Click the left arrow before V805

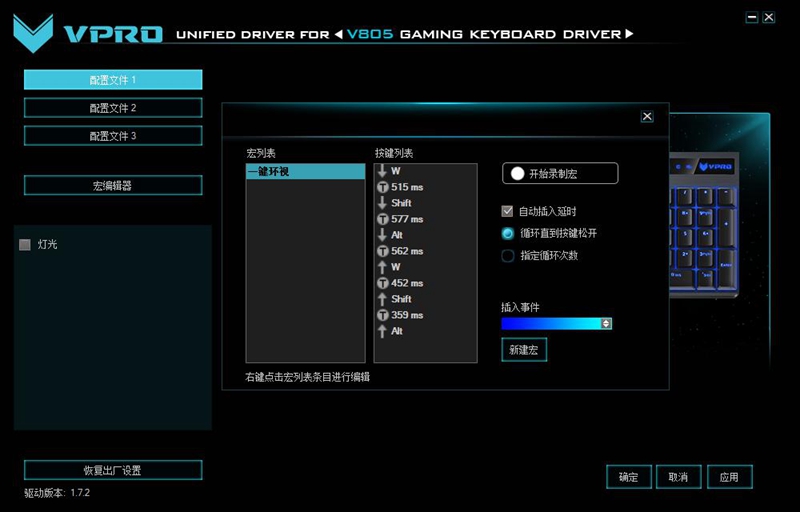click(x=339, y=34)
